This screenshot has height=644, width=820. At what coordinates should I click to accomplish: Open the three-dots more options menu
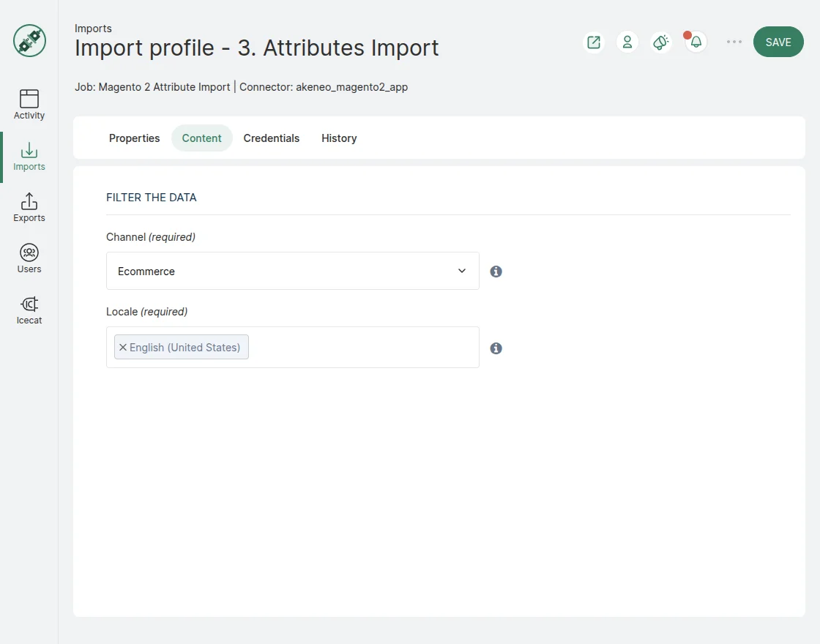(734, 42)
